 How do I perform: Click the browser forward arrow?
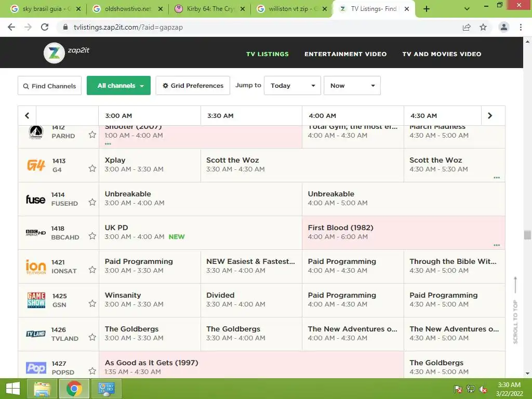point(28,27)
